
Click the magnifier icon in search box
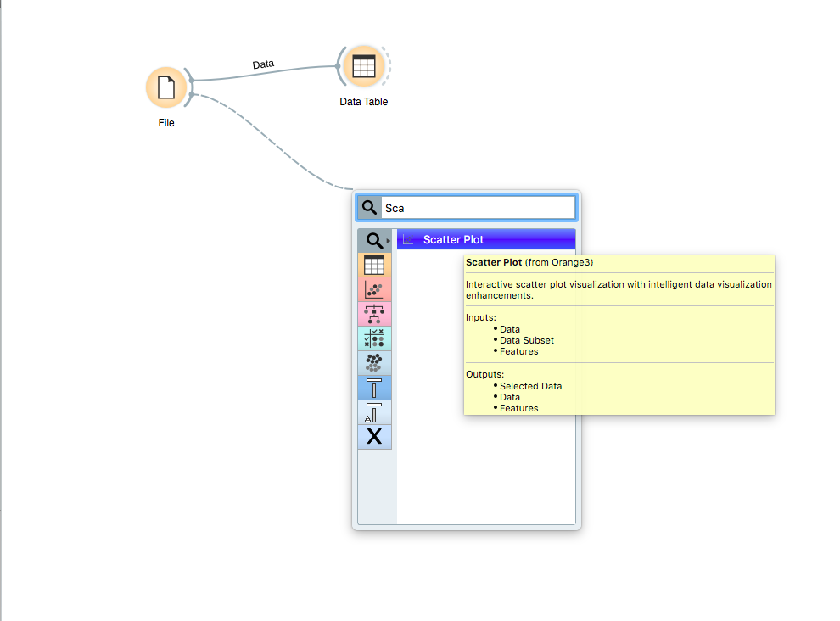pyautogui.click(x=369, y=208)
